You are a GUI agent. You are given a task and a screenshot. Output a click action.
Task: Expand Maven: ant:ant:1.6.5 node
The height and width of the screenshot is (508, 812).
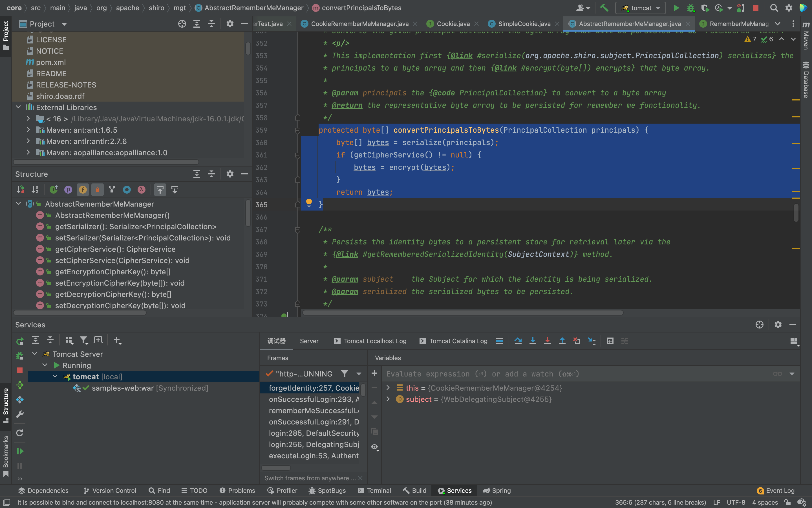[28, 130]
